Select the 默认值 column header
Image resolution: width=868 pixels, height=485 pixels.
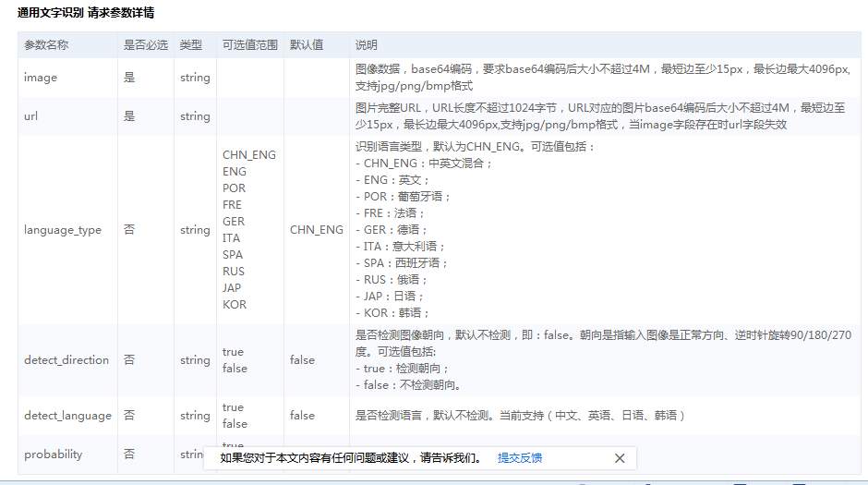tap(307, 45)
